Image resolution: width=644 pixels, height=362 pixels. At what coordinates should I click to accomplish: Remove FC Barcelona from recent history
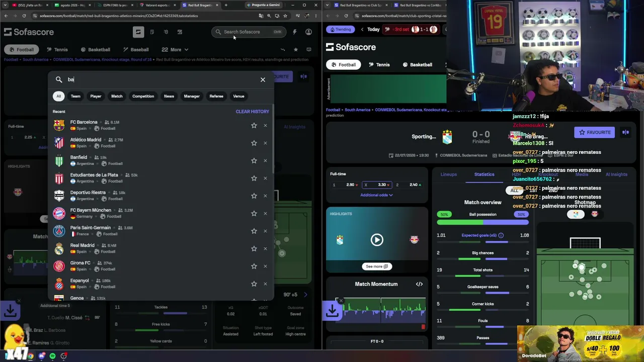click(x=265, y=125)
